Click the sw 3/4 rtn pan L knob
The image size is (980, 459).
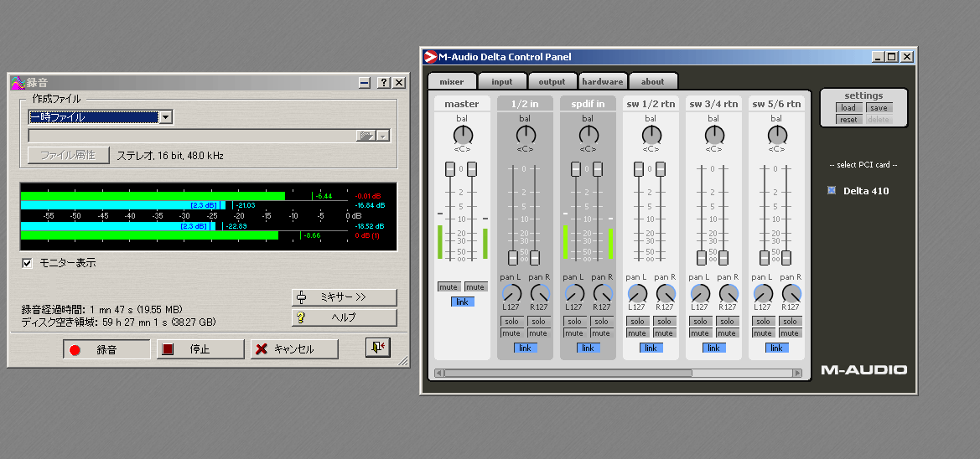tap(700, 293)
